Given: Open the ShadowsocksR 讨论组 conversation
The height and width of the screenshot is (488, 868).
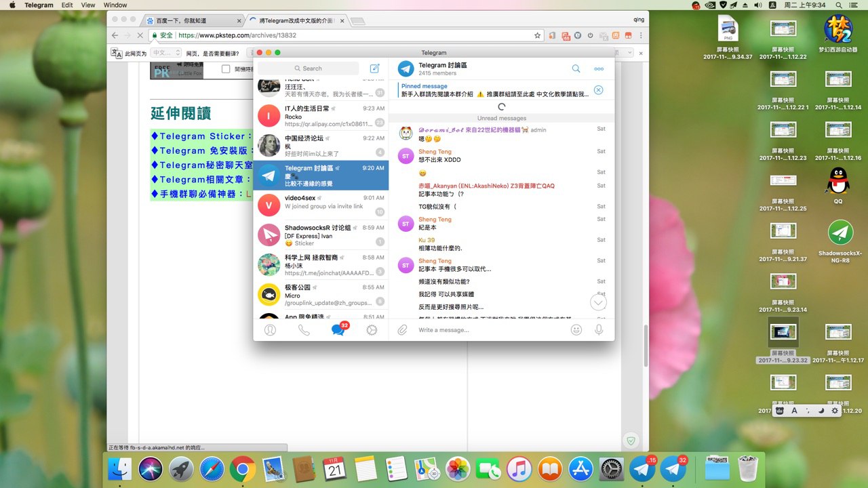Looking at the screenshot, I should click(321, 235).
